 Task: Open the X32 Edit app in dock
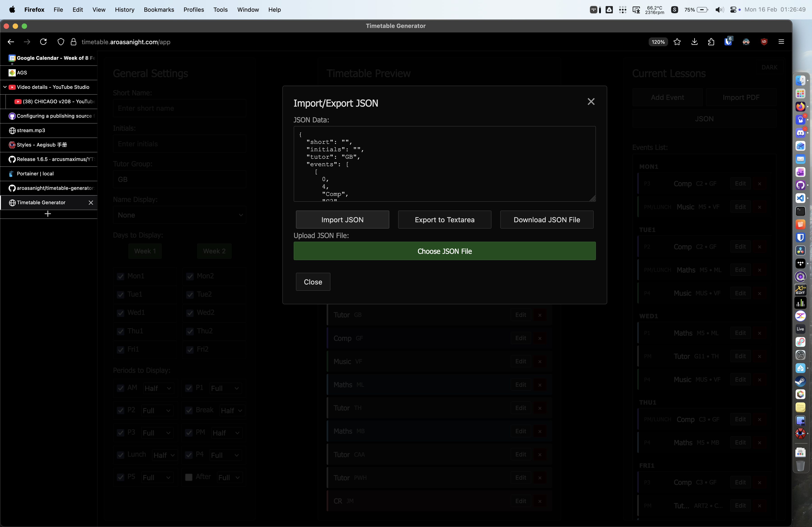tap(800, 290)
